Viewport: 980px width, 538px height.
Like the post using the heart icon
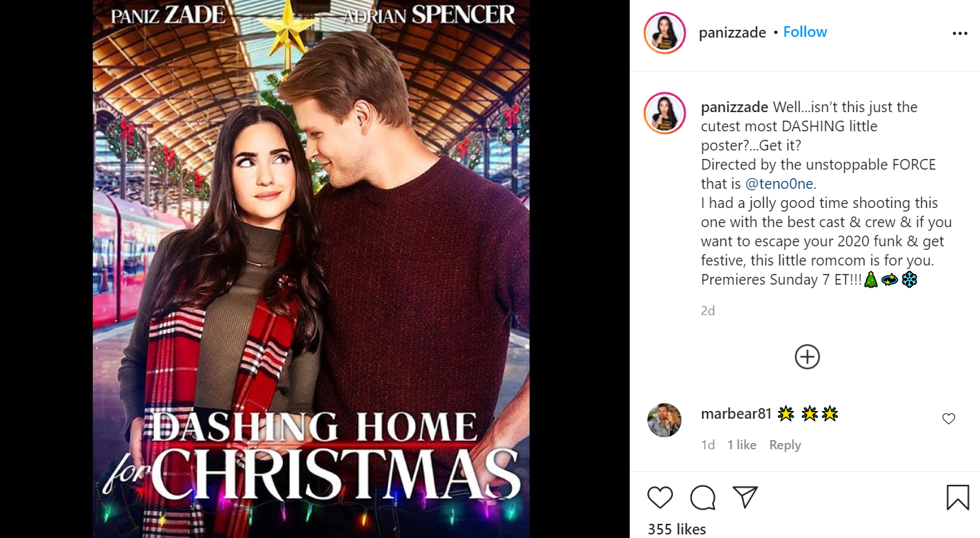pyautogui.click(x=659, y=498)
